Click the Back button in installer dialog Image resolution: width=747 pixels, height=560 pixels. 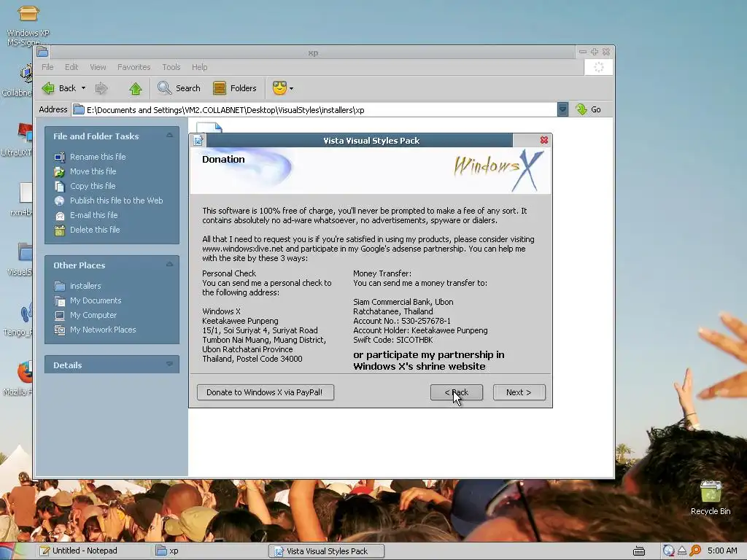tap(457, 392)
